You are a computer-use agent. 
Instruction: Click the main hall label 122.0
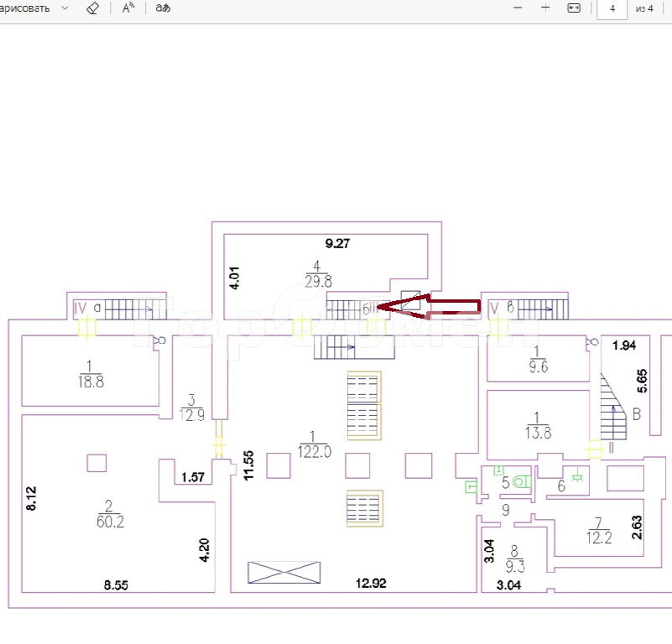[x=315, y=444]
